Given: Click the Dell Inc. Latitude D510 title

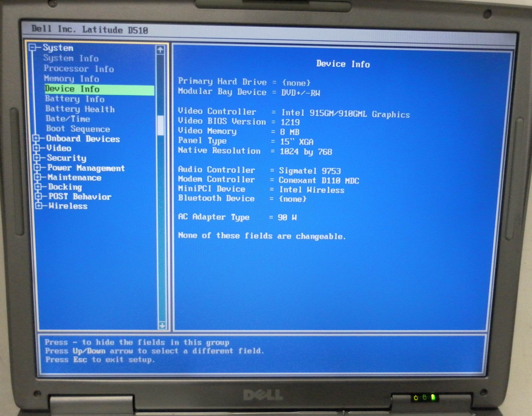Looking at the screenshot, I should click(x=90, y=29).
